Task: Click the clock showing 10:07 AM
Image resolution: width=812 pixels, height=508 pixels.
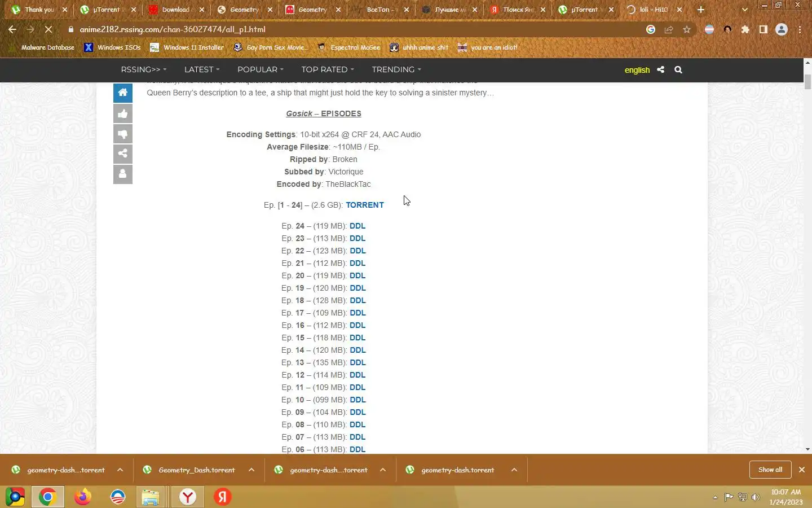Action: [x=786, y=492]
